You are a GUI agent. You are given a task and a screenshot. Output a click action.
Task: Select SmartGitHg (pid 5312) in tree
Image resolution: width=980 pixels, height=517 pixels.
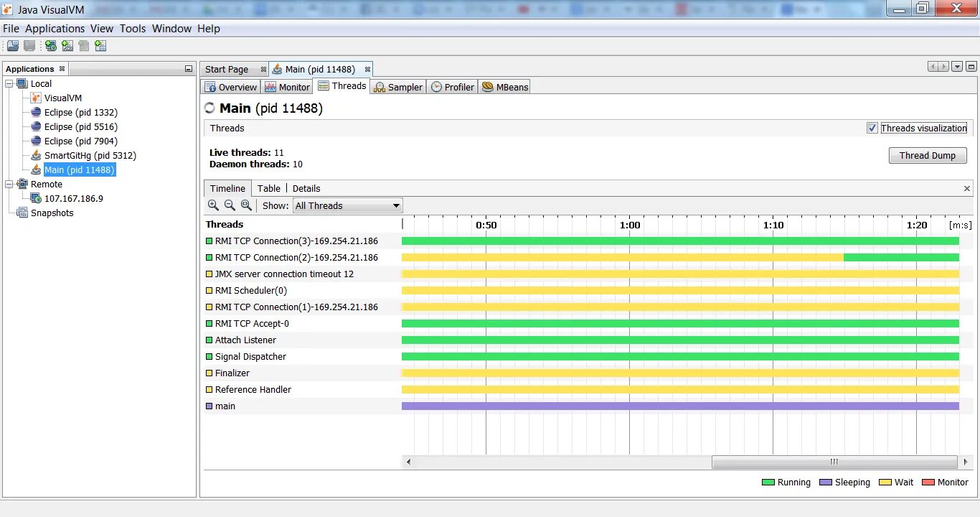click(90, 155)
